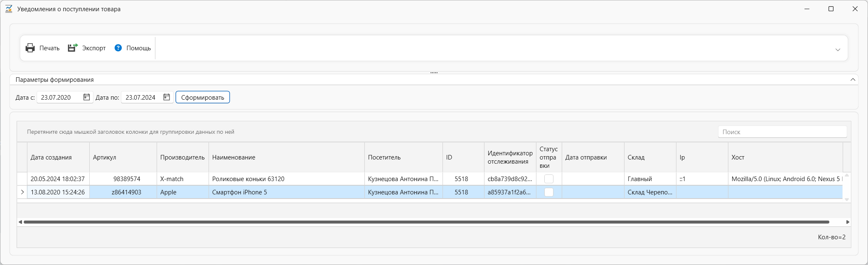
Task: Select warehouse cell 'Главный'
Action: coord(650,179)
